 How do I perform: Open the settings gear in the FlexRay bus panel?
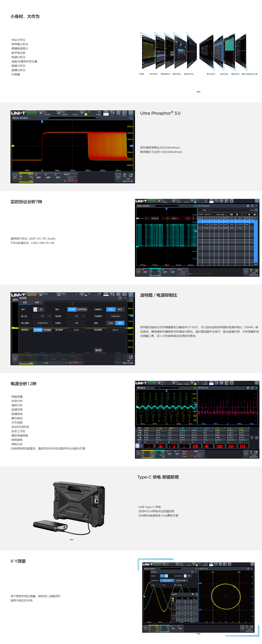248,206
